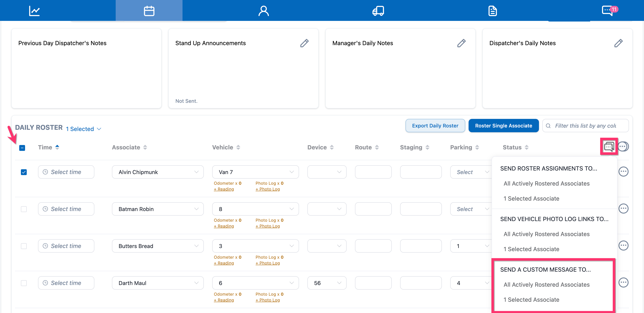Open the vehicles van icon in navigation
Viewport: 644px width, 313px height.
(378, 11)
